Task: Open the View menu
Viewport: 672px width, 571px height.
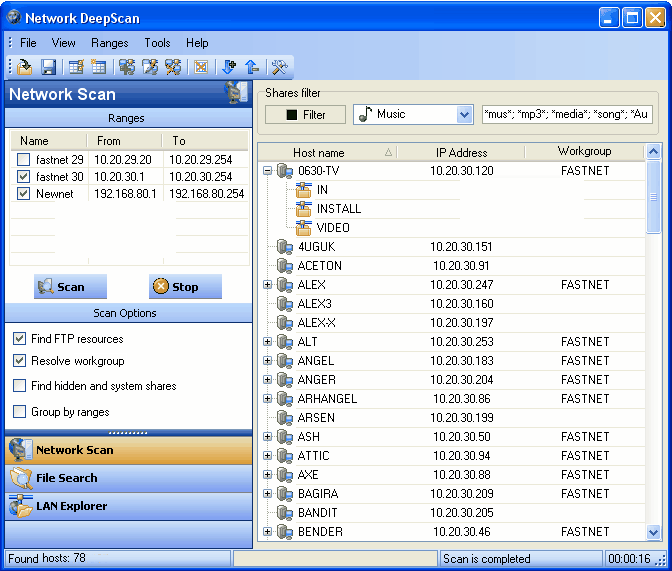Action: click(x=63, y=43)
